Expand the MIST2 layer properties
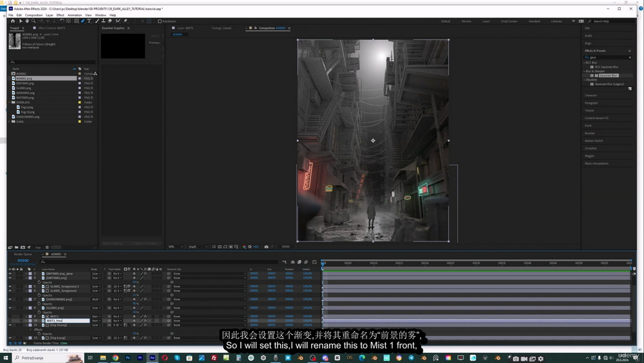Viewport: 644px width, 363px height. pyautogui.click(x=26, y=317)
